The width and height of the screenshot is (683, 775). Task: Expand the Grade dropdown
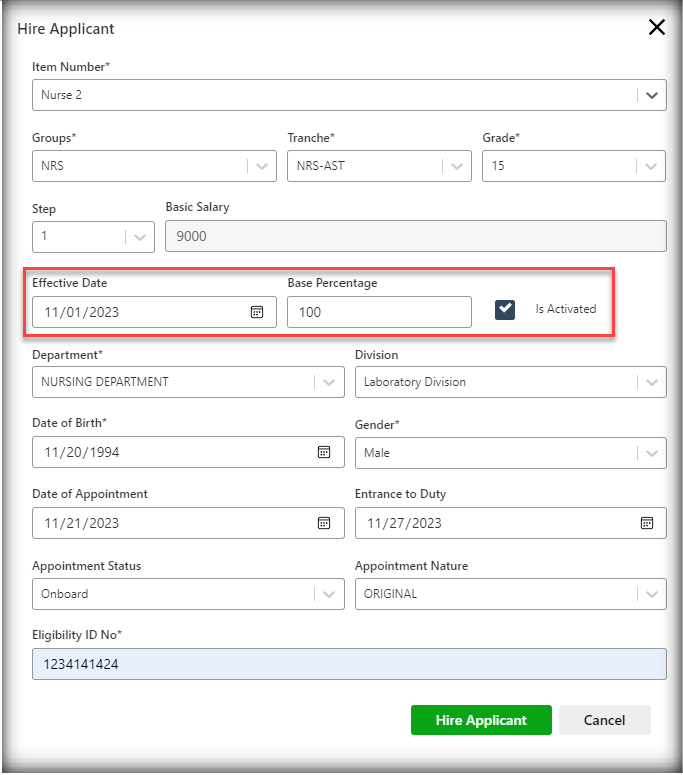click(651, 166)
